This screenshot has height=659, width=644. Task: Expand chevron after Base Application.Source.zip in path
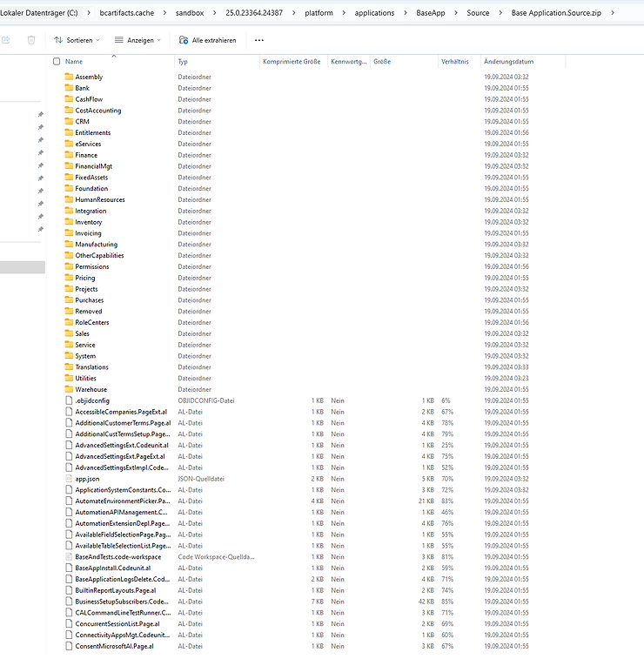(x=614, y=13)
